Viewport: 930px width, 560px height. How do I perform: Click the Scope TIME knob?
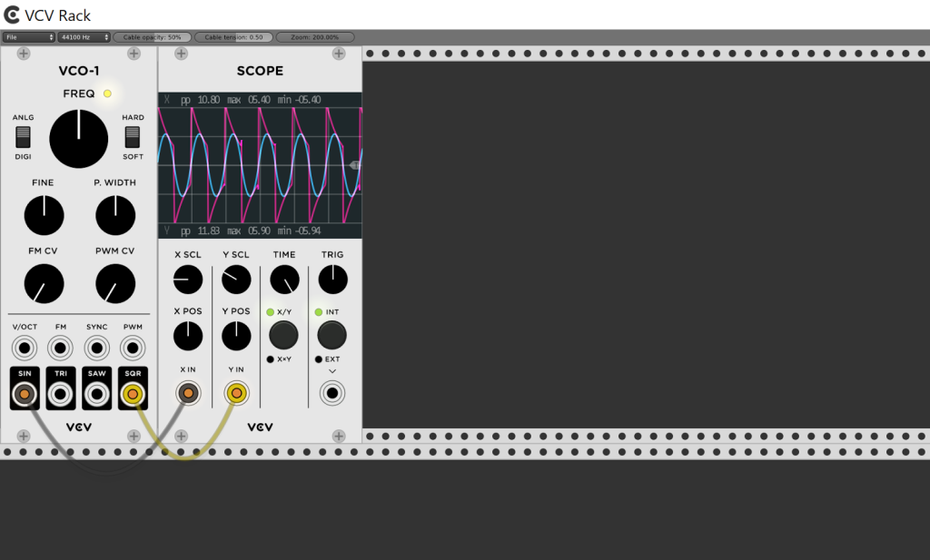click(x=284, y=280)
